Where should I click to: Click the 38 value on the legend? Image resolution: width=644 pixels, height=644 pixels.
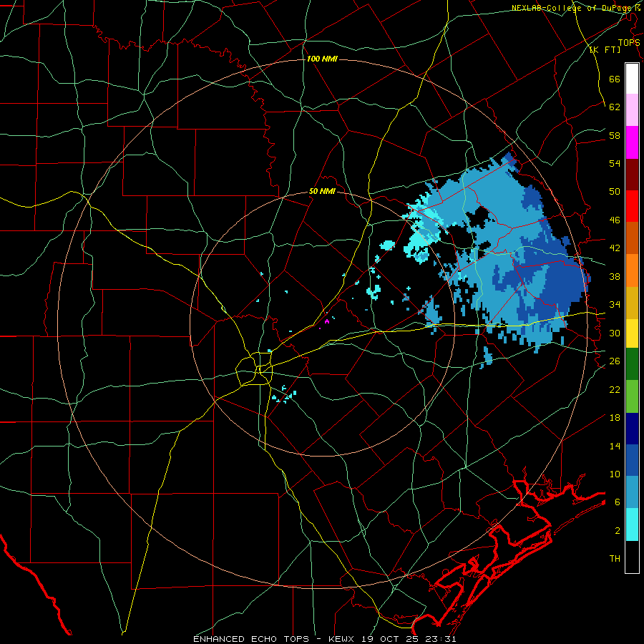click(x=615, y=276)
